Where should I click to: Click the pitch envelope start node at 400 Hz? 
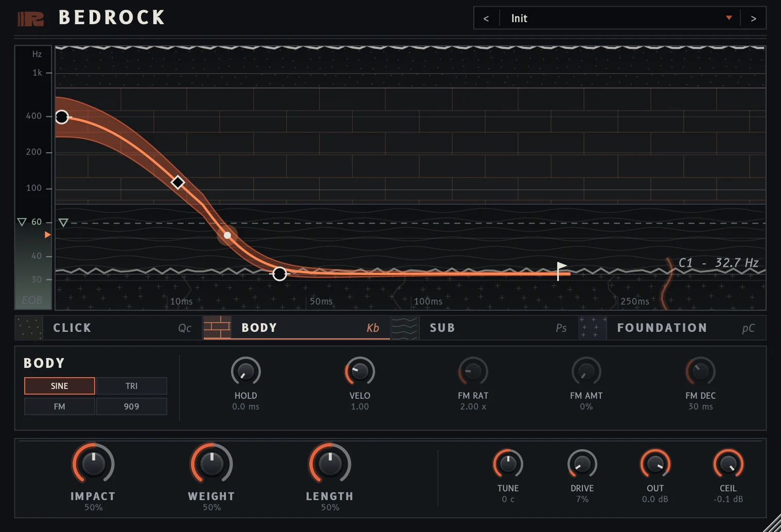(x=62, y=117)
